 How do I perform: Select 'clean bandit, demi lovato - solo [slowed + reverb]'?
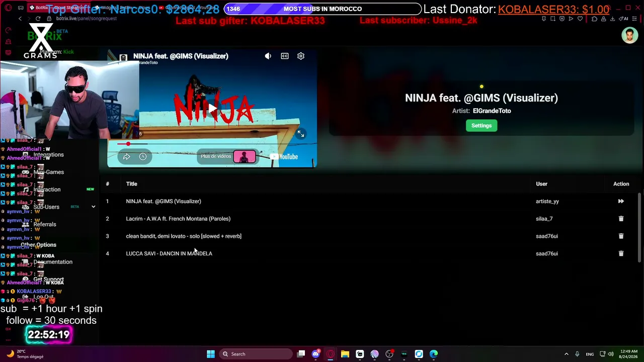[x=184, y=236]
